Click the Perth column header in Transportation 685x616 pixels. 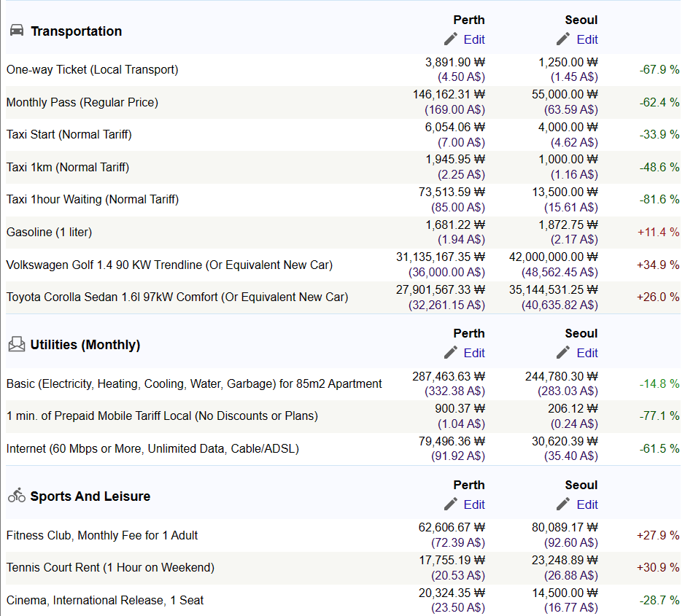pyautogui.click(x=469, y=20)
